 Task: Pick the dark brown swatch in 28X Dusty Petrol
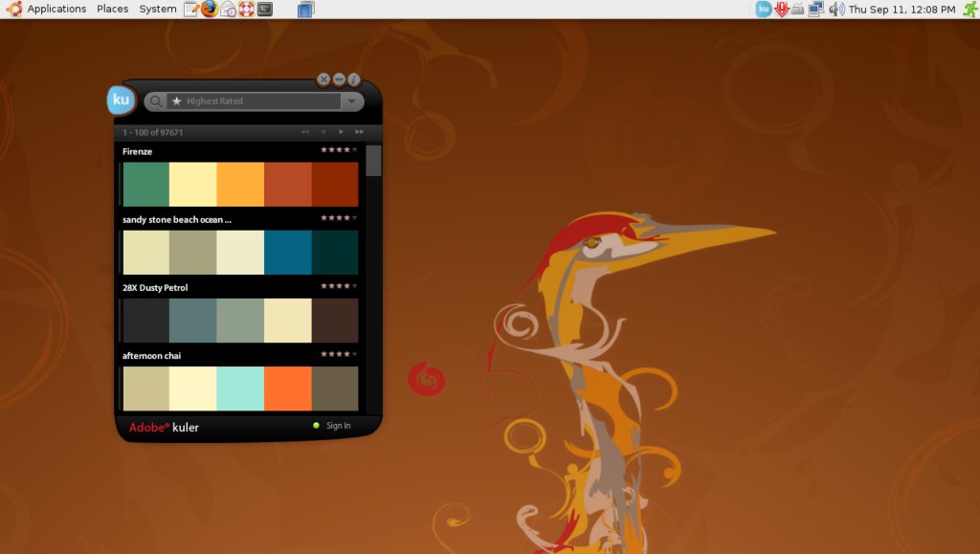[x=335, y=321]
